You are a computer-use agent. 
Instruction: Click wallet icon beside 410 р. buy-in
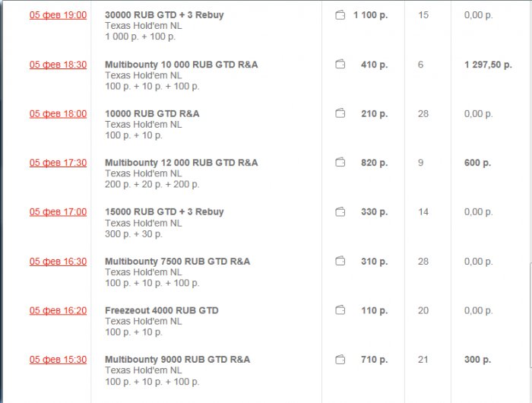[x=340, y=65]
